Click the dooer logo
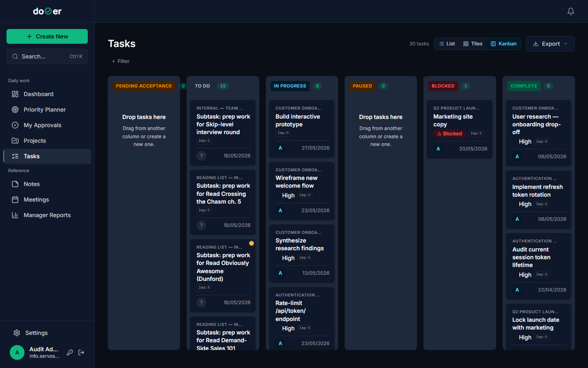 click(x=47, y=11)
